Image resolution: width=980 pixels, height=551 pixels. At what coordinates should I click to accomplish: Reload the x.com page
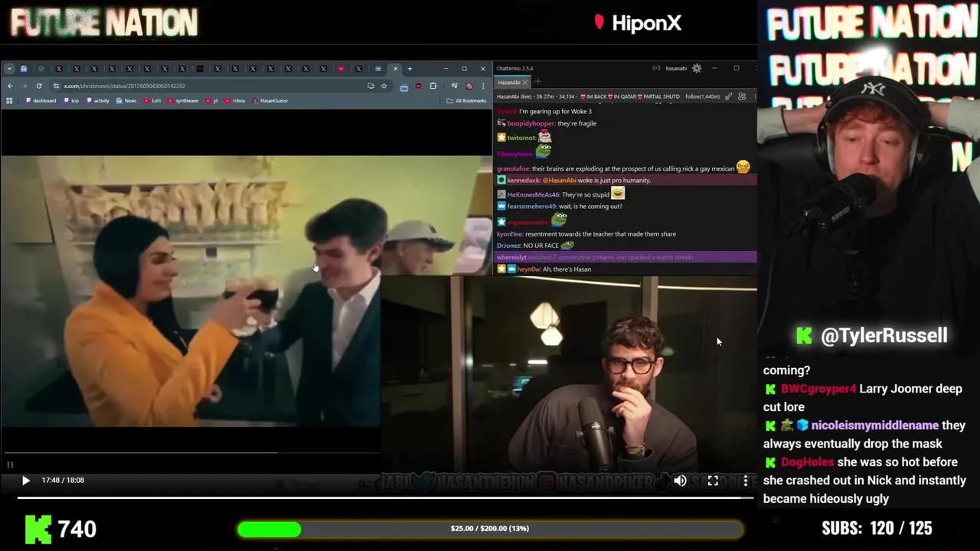pos(39,86)
